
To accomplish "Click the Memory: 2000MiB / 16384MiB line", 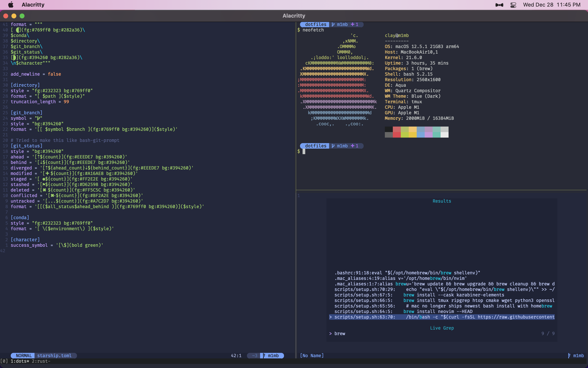I will tap(419, 118).
